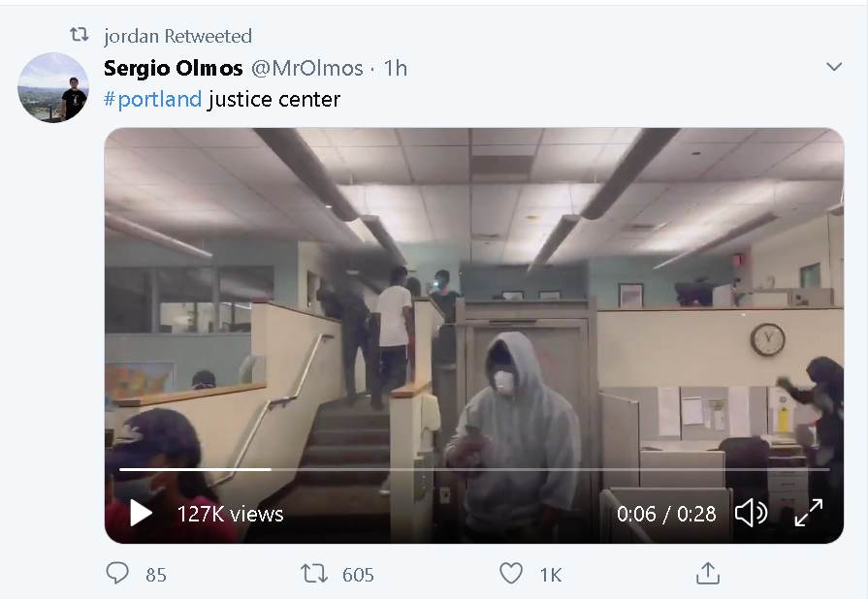The image size is (868, 599).
Task: Seek within the video progress bar
Action: [x=474, y=469]
